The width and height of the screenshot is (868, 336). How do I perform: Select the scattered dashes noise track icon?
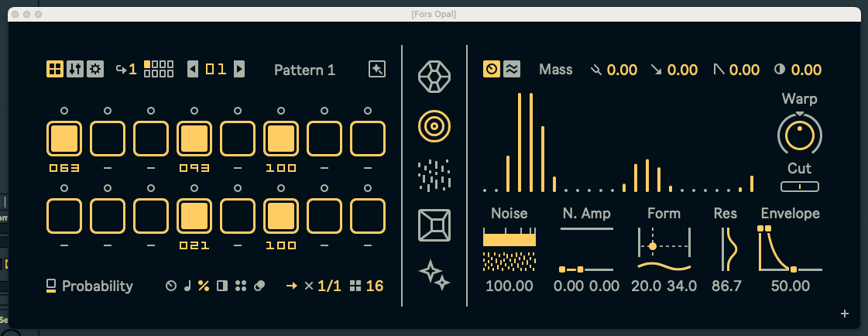click(434, 175)
